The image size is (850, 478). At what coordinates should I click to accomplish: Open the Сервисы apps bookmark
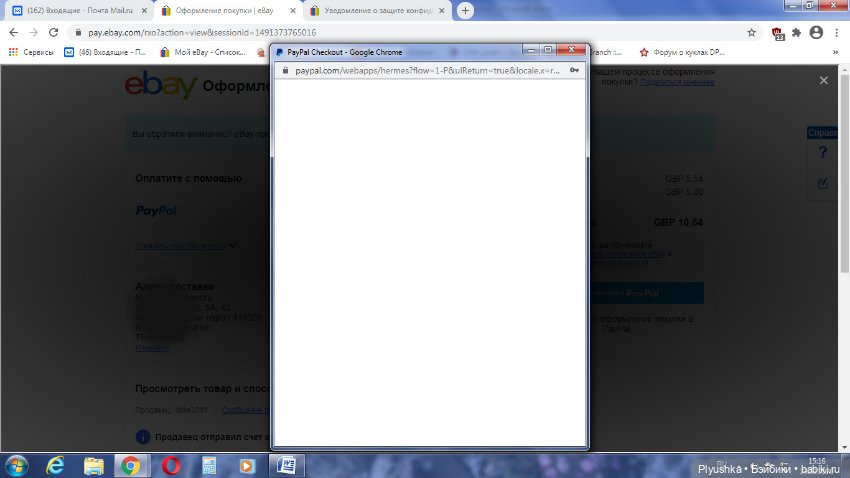tap(31, 52)
